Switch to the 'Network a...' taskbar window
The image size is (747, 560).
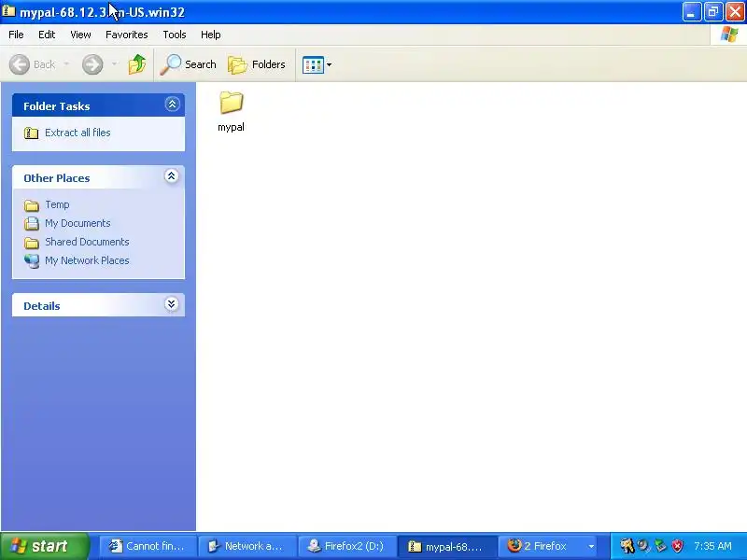pos(247,546)
